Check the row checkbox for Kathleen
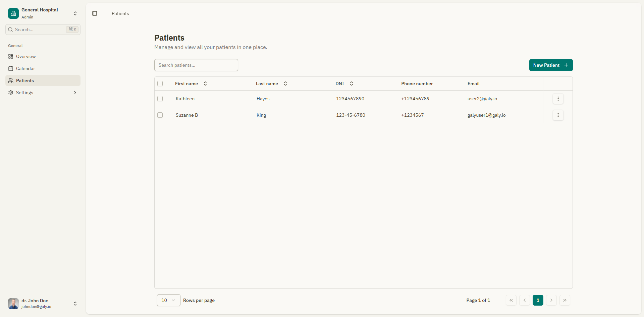 pos(160,99)
